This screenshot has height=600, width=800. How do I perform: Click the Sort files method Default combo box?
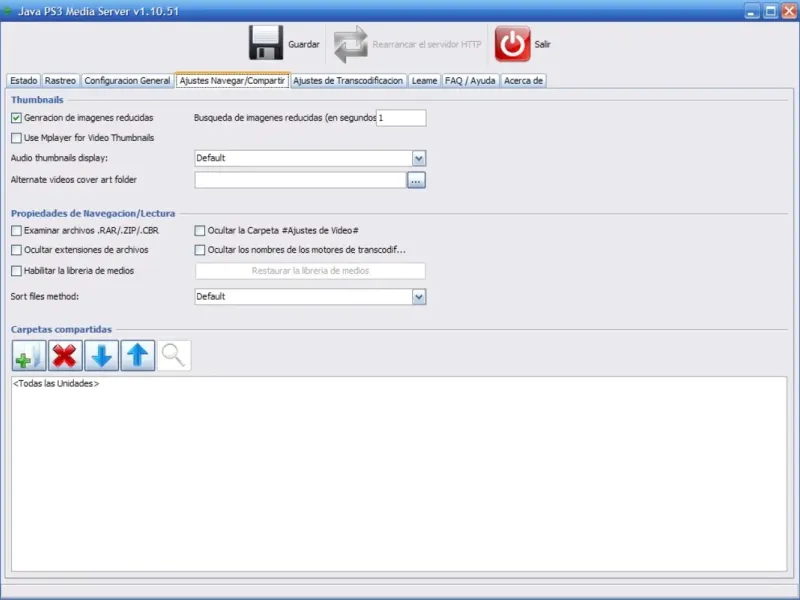(x=310, y=296)
